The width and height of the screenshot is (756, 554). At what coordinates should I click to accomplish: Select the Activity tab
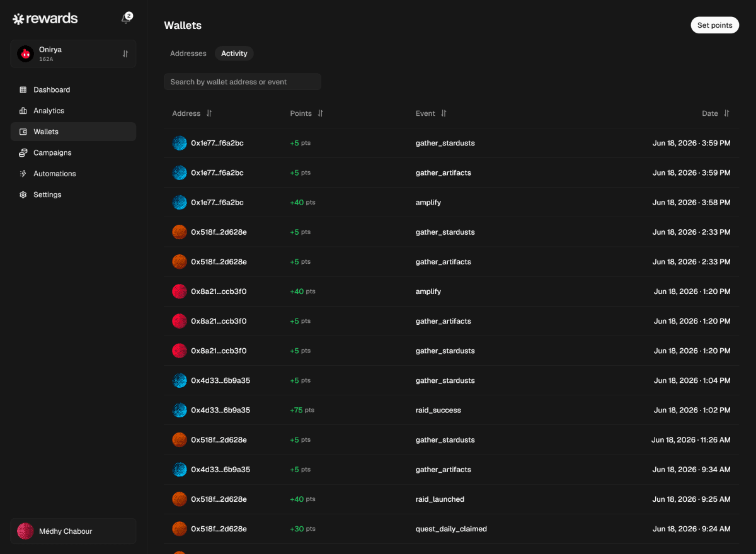(234, 54)
